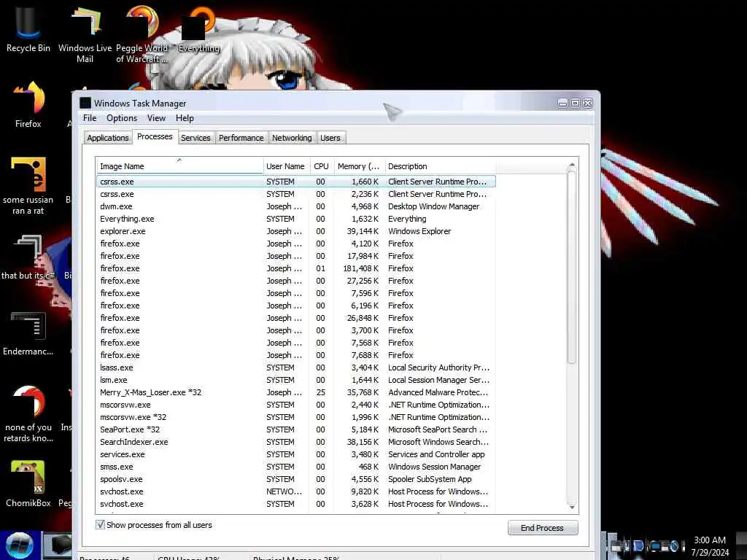
Task: Select the firefox.exe row using 181,408 K
Action: point(296,268)
